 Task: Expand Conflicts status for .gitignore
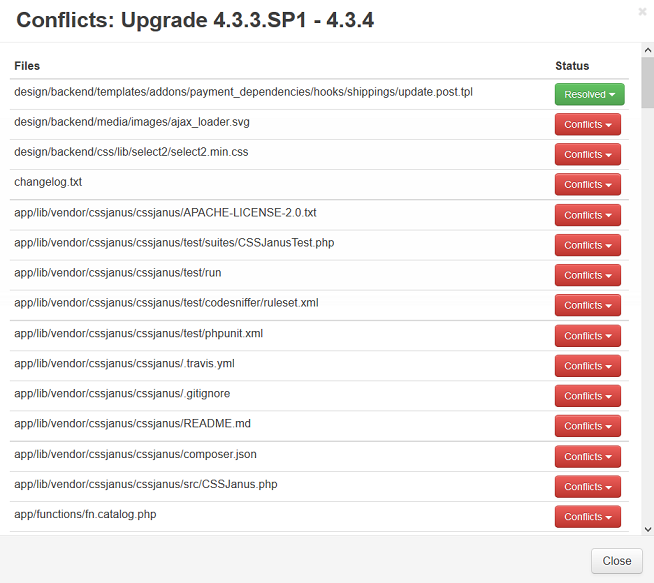pyautogui.click(x=588, y=396)
